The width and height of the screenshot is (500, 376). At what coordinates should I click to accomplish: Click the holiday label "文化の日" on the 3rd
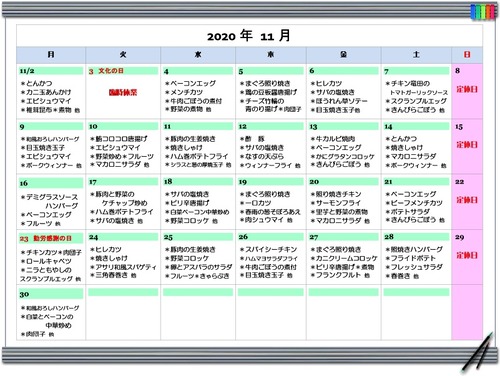[111, 71]
